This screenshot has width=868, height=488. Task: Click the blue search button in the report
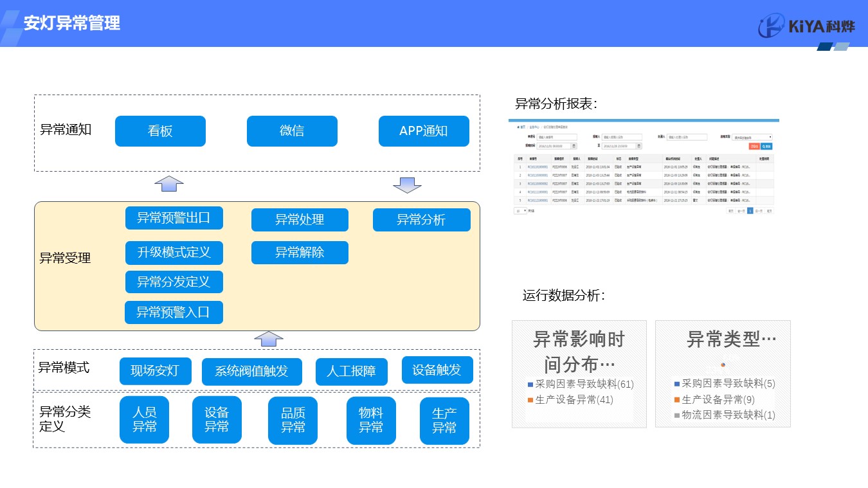(x=766, y=147)
